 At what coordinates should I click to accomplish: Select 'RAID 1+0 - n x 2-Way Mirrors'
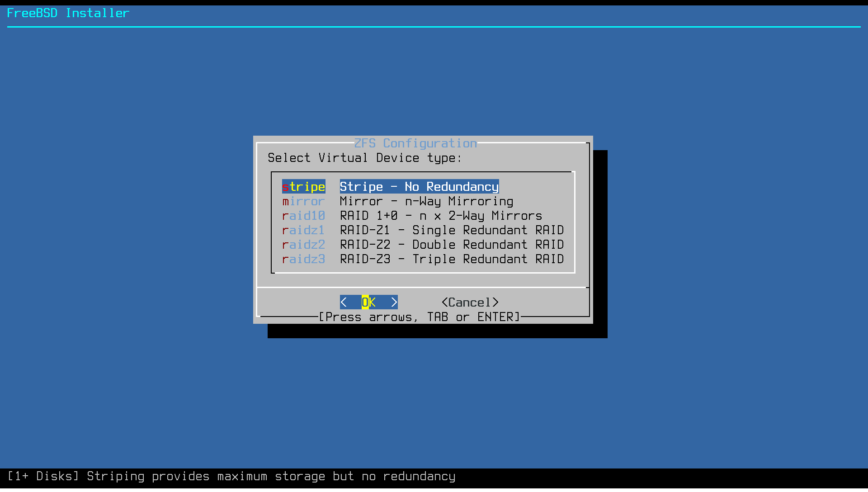(441, 216)
